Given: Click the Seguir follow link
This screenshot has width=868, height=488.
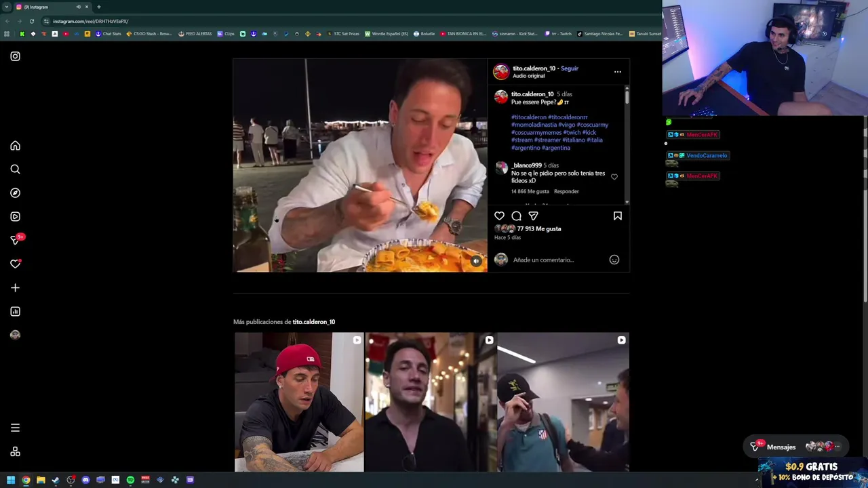Looking at the screenshot, I should 570,68.
